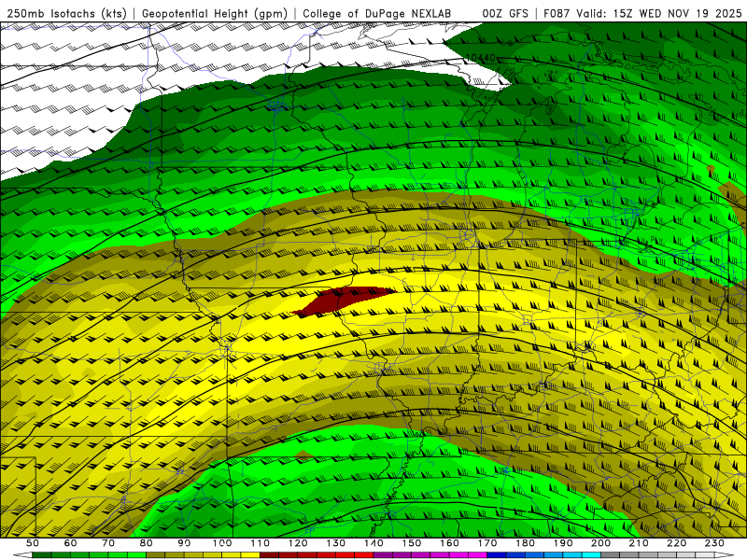Click the 110 label on the colorbar
This screenshot has height=560, width=747.
[x=261, y=543]
